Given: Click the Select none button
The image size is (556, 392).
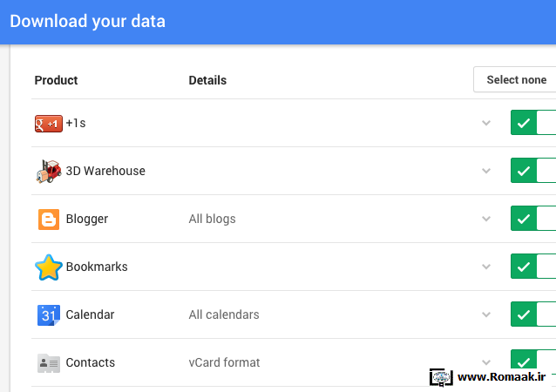Looking at the screenshot, I should click(514, 79).
